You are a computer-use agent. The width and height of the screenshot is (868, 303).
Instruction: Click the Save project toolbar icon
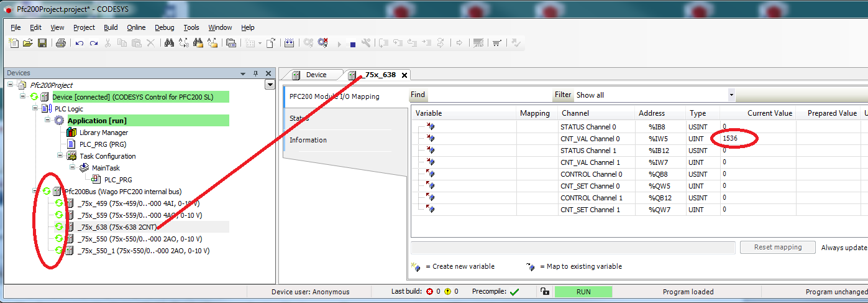click(42, 43)
